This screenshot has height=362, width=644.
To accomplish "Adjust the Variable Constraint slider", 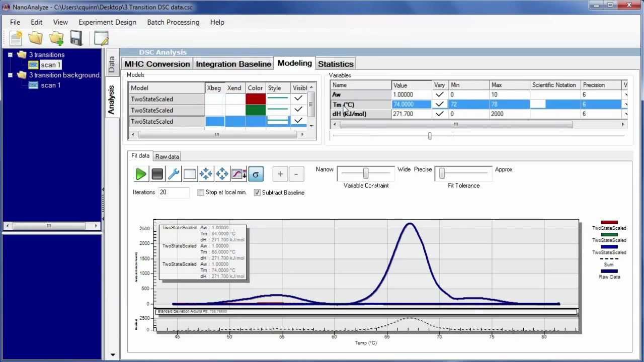I will (365, 173).
